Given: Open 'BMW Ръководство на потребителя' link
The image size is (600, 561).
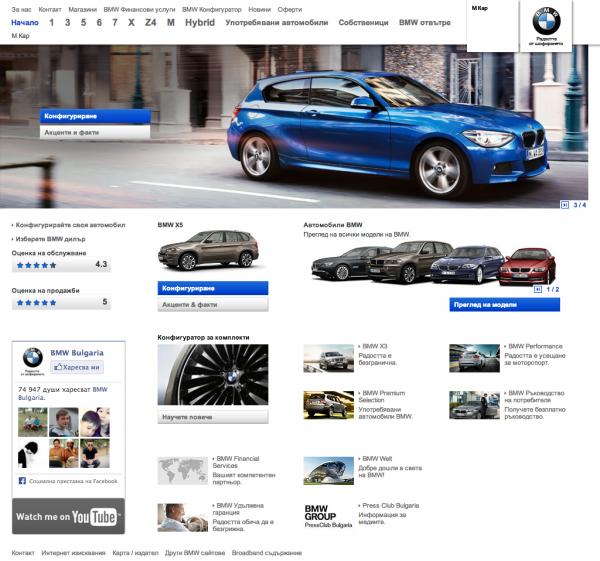Looking at the screenshot, I should (x=534, y=396).
